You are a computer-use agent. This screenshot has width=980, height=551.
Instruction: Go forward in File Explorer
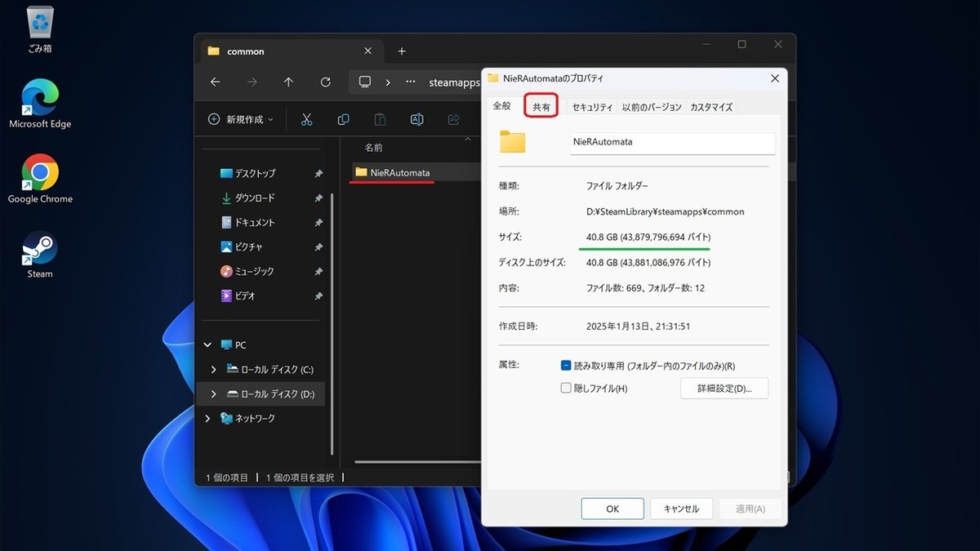click(x=252, y=82)
